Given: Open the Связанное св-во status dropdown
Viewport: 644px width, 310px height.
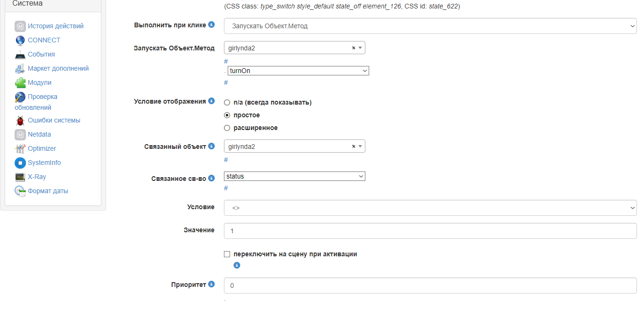Looking at the screenshot, I should tap(295, 176).
